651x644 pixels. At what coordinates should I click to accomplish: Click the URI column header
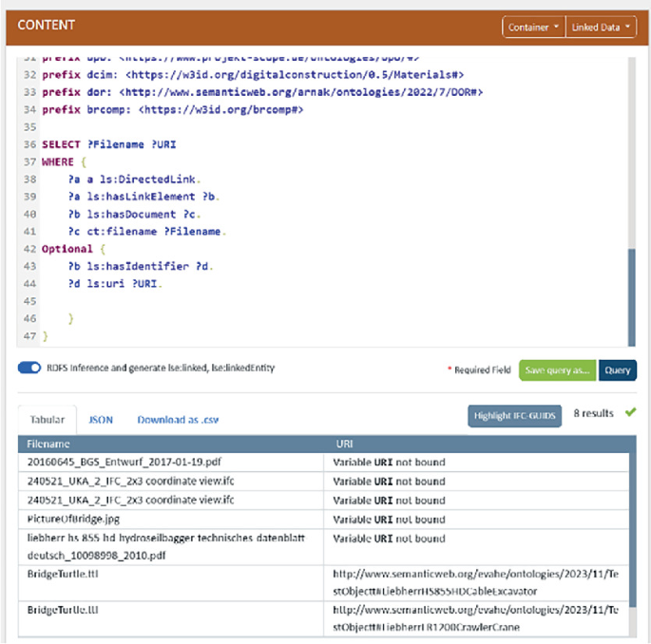pyautogui.click(x=346, y=444)
